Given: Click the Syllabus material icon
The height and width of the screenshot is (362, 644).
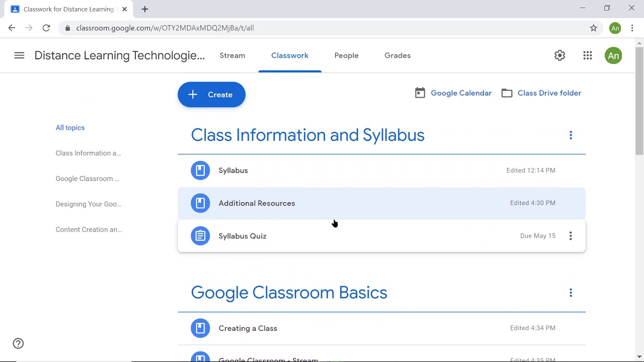Looking at the screenshot, I should [200, 170].
